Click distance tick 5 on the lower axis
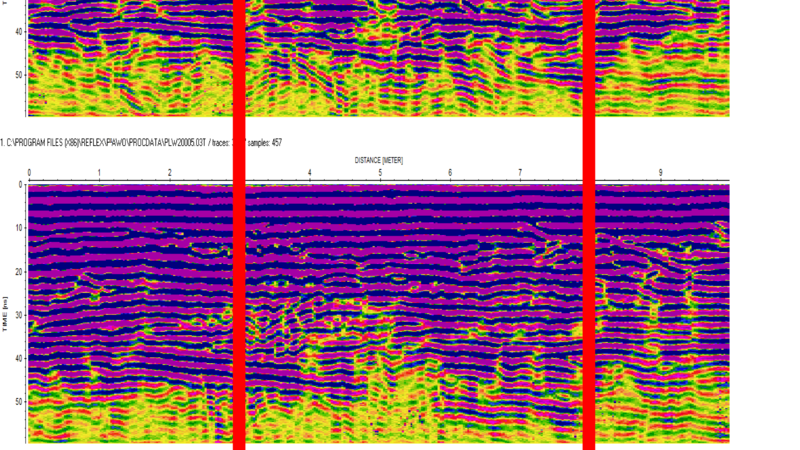This screenshot has width=800, height=450. click(x=380, y=173)
